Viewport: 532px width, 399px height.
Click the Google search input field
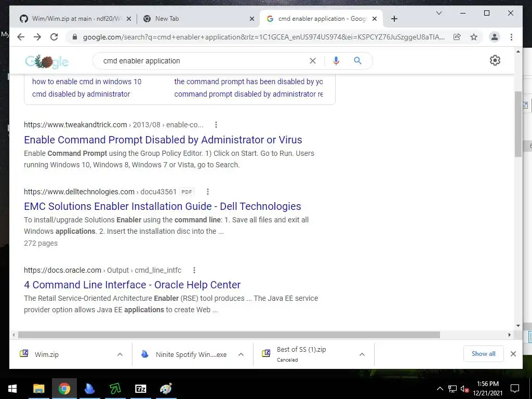(x=204, y=61)
